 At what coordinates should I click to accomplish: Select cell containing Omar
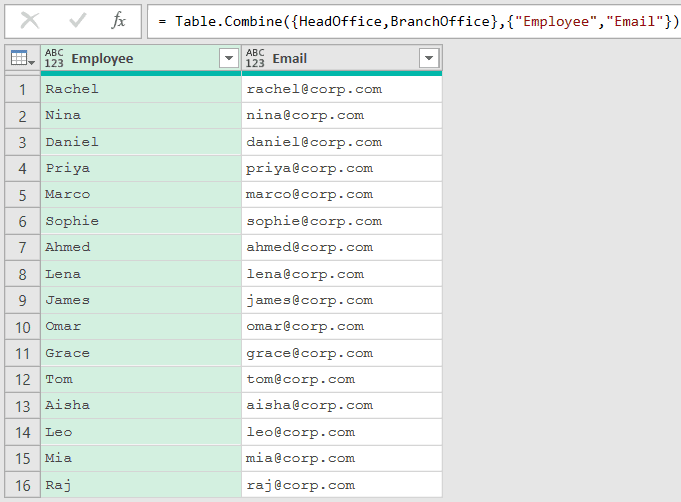141,327
